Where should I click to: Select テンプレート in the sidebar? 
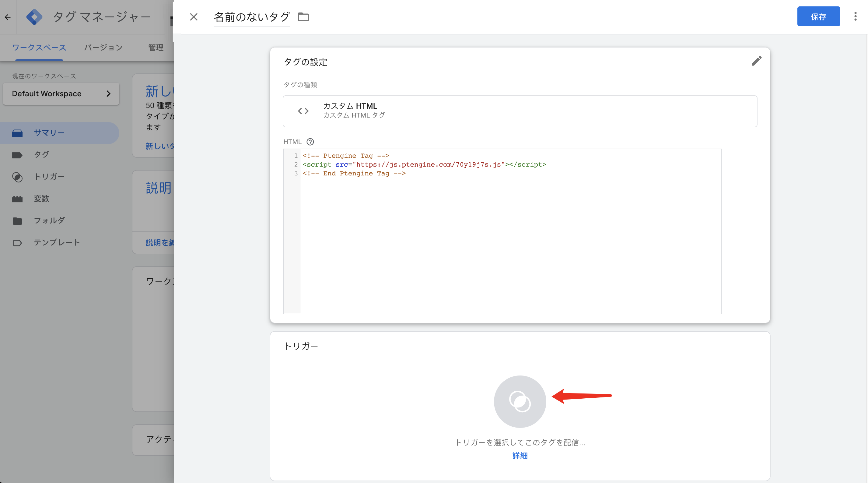coord(59,242)
